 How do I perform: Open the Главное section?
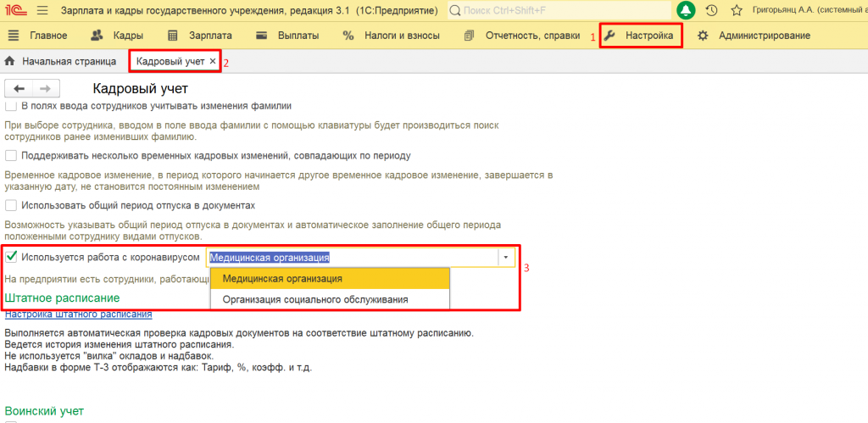(48, 36)
